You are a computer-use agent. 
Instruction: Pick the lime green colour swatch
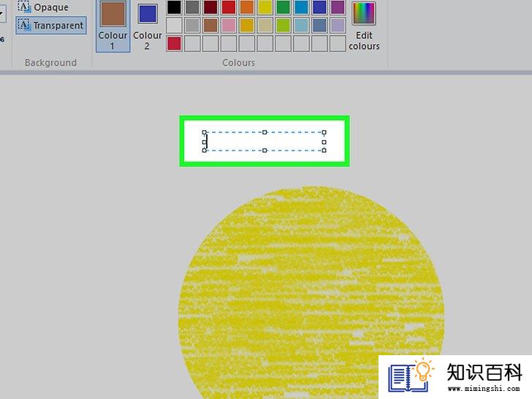[283, 26]
